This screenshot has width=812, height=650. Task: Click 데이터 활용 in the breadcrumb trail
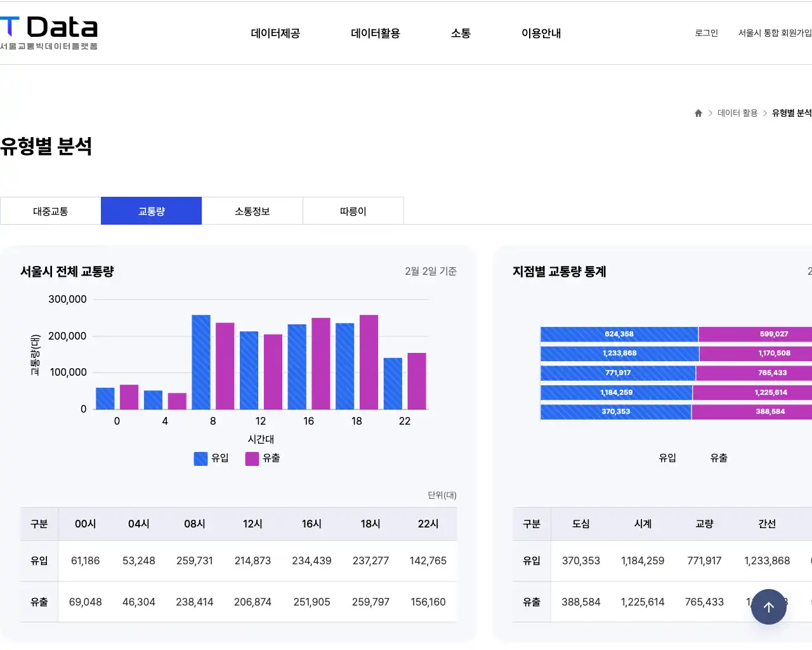click(x=736, y=112)
